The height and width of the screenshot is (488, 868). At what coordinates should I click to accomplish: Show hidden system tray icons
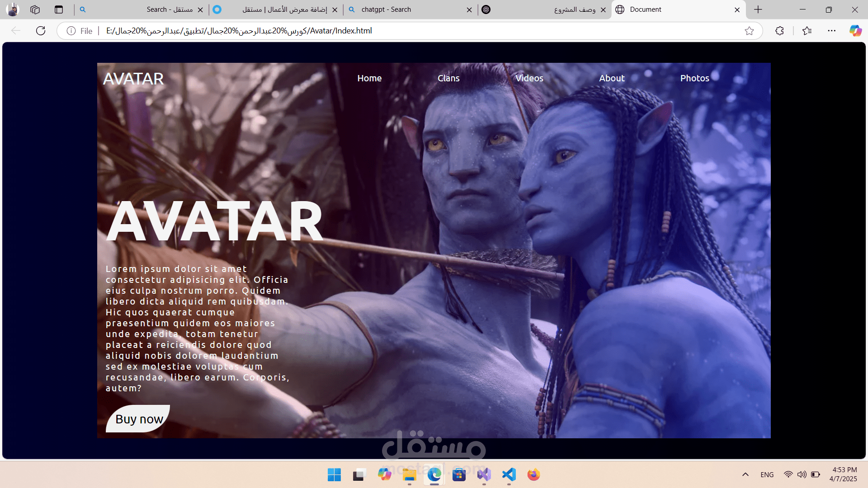[745, 474]
